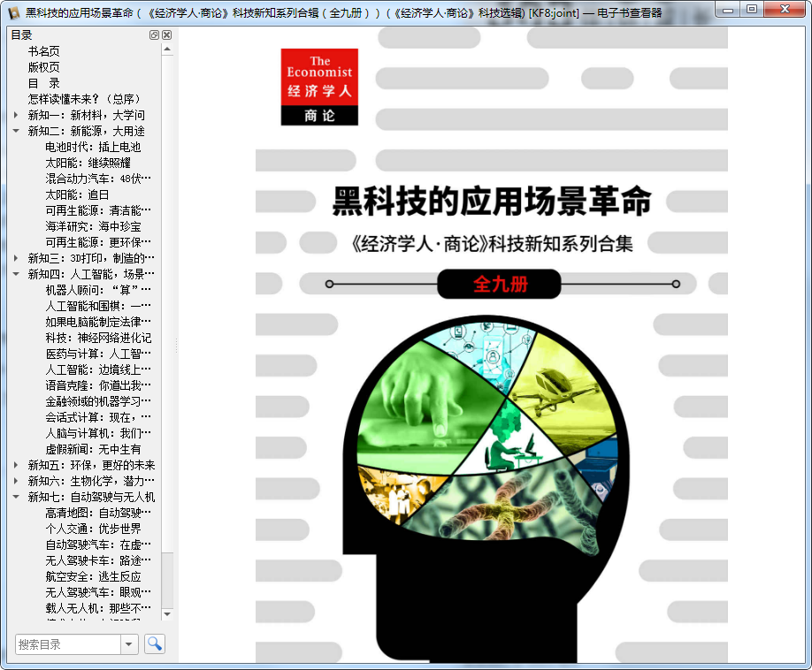Click the app icon in the title bar

(14, 12)
